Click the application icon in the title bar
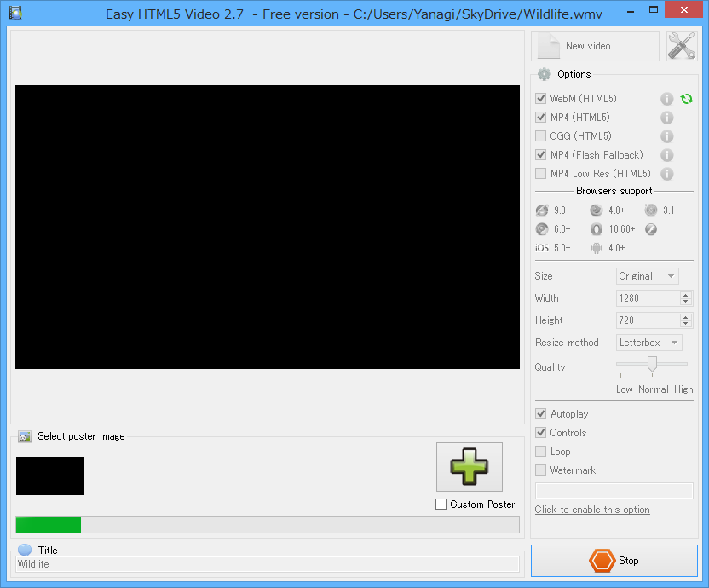709x588 pixels. pyautogui.click(x=16, y=13)
